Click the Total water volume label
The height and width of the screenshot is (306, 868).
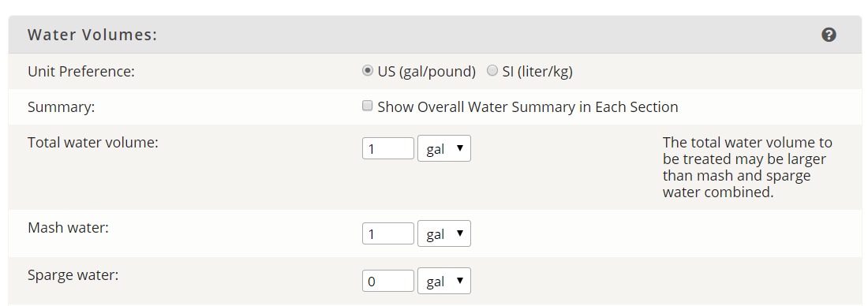[x=93, y=142]
